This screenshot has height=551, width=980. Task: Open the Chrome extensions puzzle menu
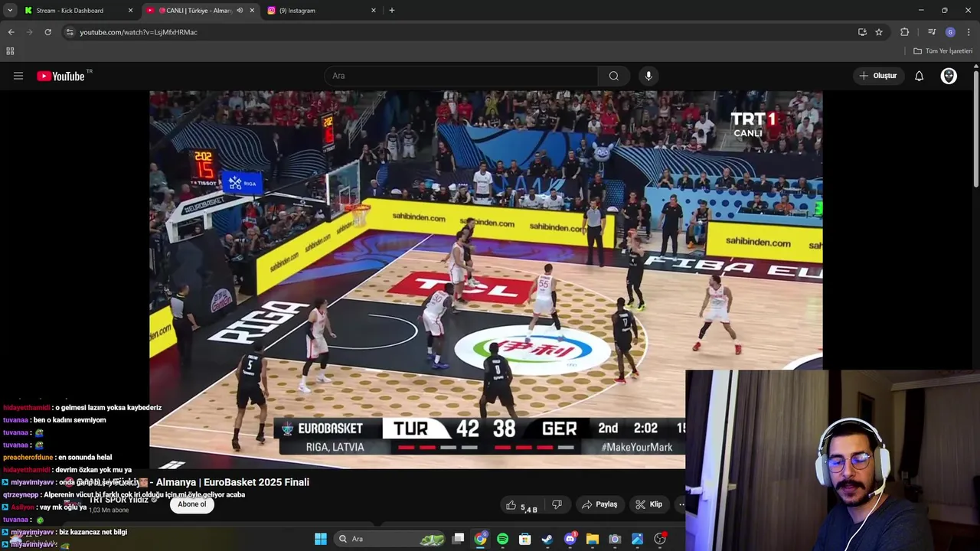[905, 32]
